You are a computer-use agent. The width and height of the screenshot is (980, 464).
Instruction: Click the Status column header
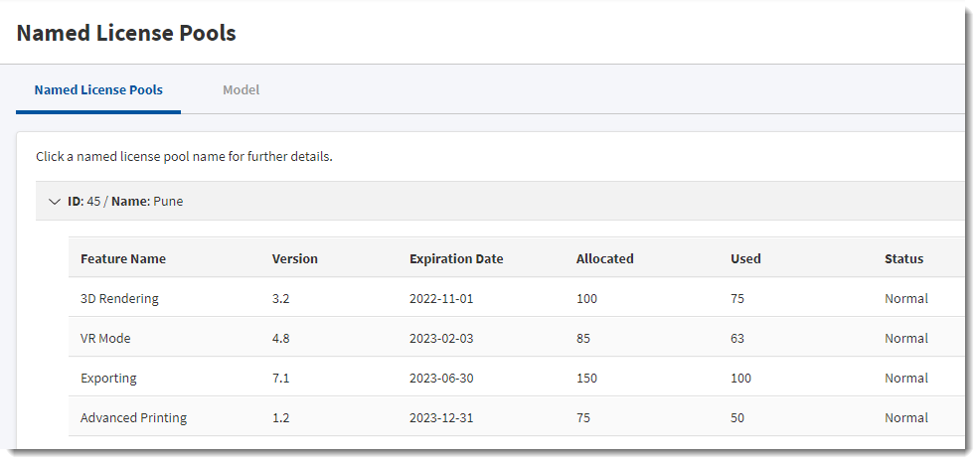pyautogui.click(x=903, y=259)
